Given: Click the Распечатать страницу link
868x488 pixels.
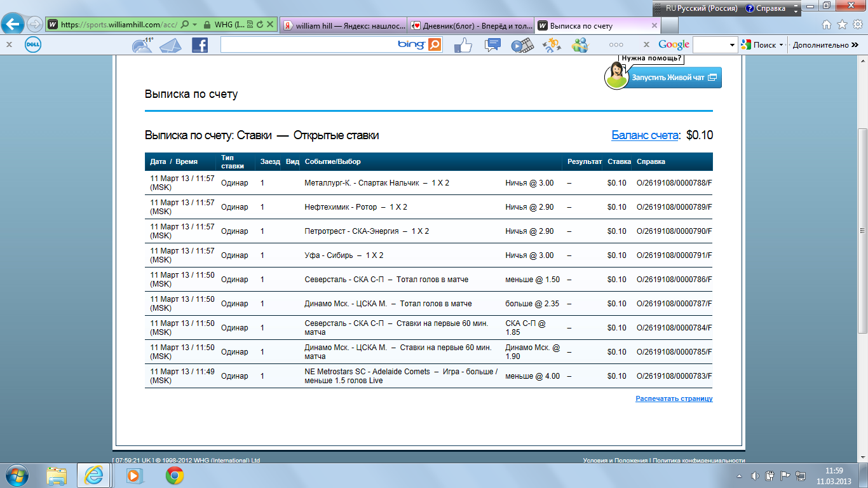Looking at the screenshot, I should tap(674, 398).
